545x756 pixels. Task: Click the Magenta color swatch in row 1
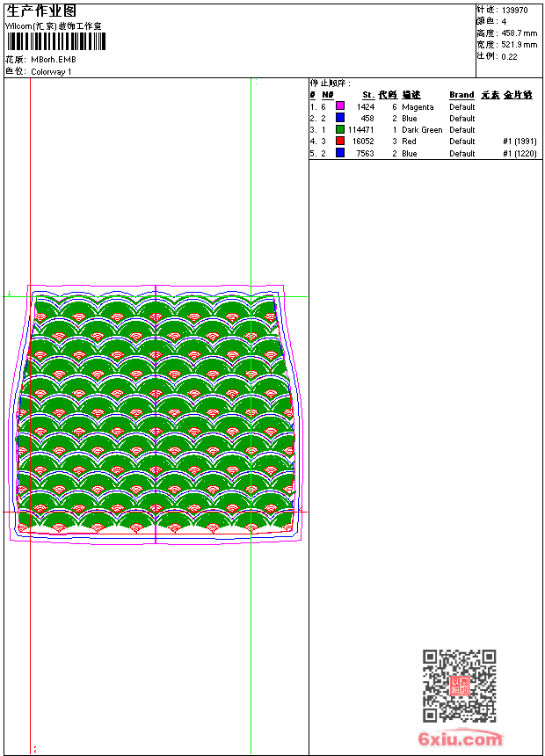click(x=340, y=106)
